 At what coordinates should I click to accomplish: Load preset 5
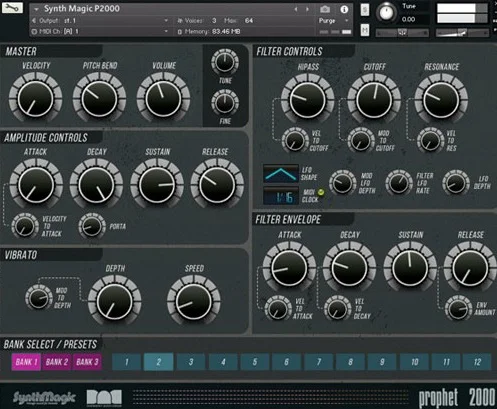tap(255, 362)
